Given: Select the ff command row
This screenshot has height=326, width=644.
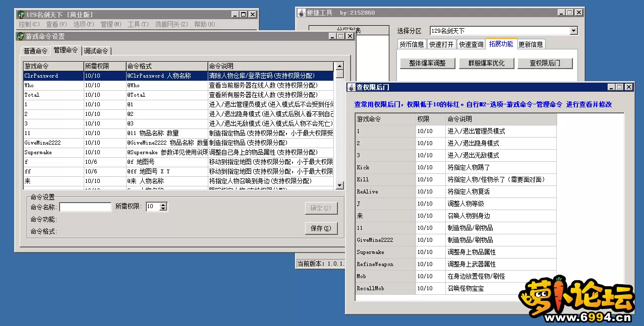Looking at the screenshot, I should (x=179, y=171).
